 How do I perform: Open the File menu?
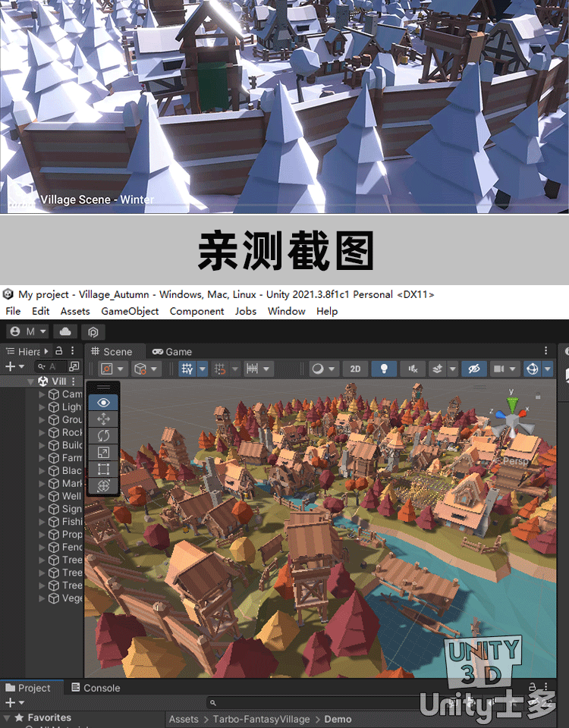coord(13,311)
